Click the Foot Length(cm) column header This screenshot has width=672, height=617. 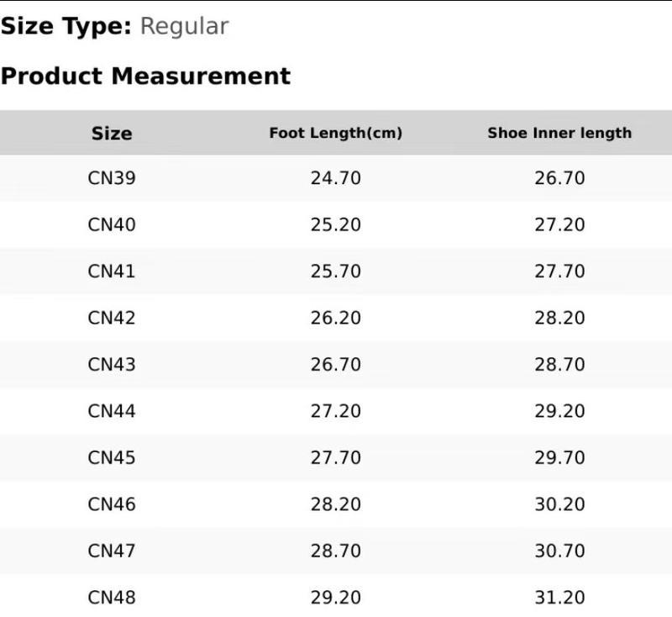(335, 133)
